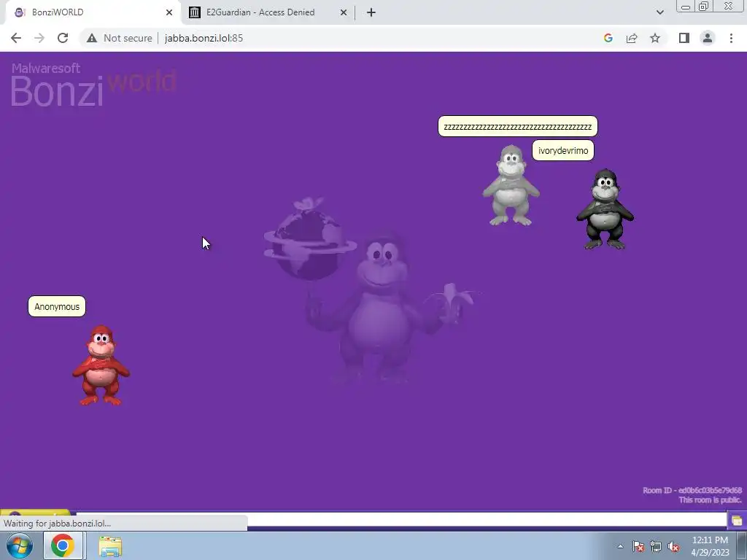Expand the tab search dropdown
Image resolution: width=747 pixels, height=560 pixels.
pos(659,12)
